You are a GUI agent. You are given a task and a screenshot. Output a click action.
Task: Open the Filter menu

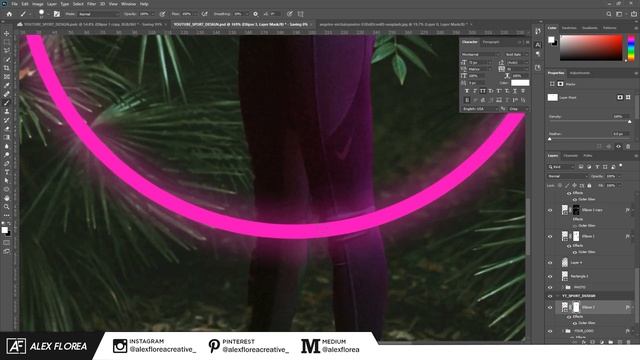tap(91, 4)
